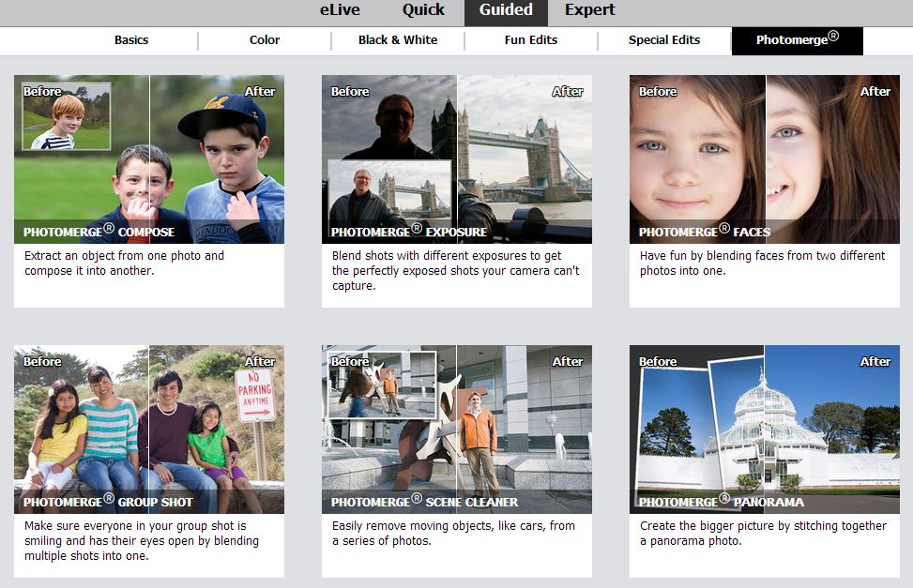Click the PHOTOMERGE EXPOSURE title label
This screenshot has width=913, height=588.
[409, 231]
